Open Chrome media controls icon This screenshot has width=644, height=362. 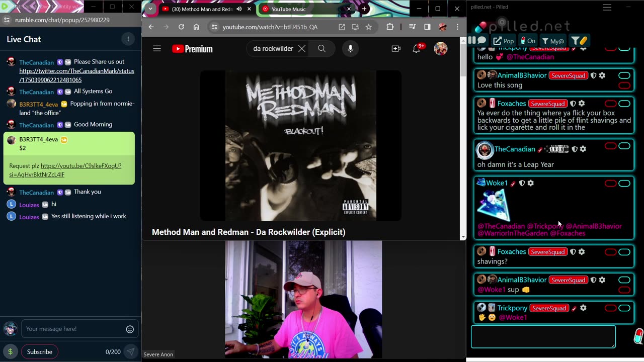click(412, 27)
